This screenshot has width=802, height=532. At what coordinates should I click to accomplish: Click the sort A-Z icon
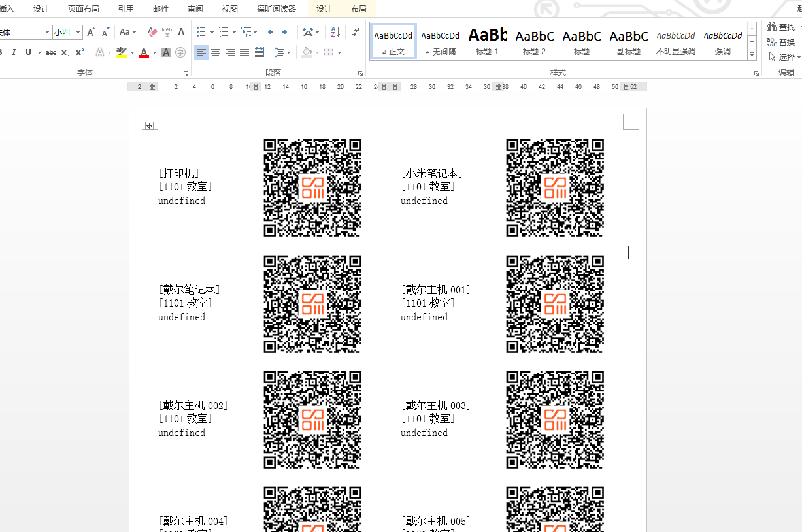coord(335,32)
